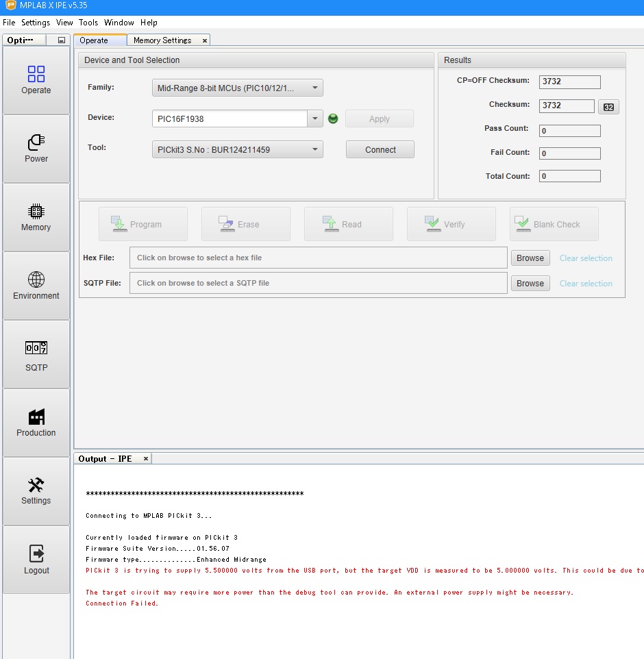This screenshot has height=659, width=644.
Task: Open the File menu
Action: pos(9,23)
